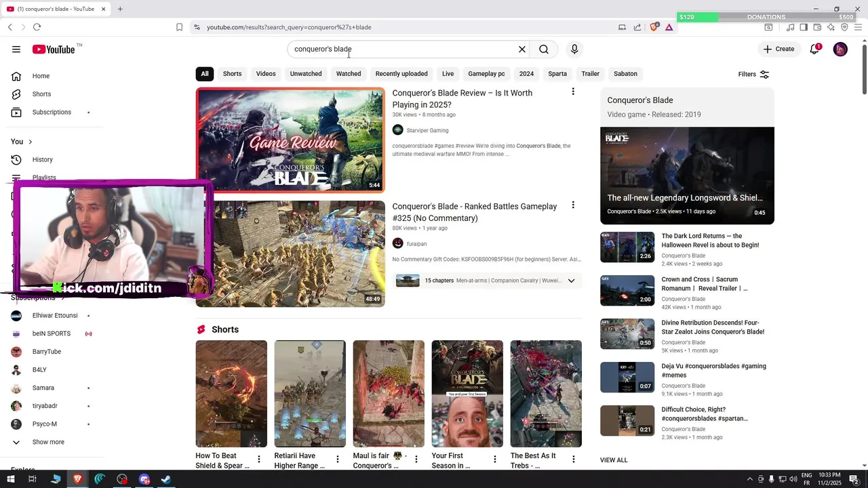Image resolution: width=868 pixels, height=488 pixels.
Task: Open Steam from the taskbar
Action: (166, 479)
